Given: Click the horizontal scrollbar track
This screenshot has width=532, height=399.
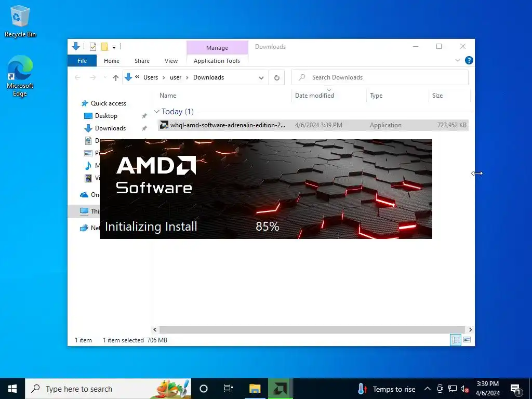Looking at the screenshot, I should [x=312, y=329].
